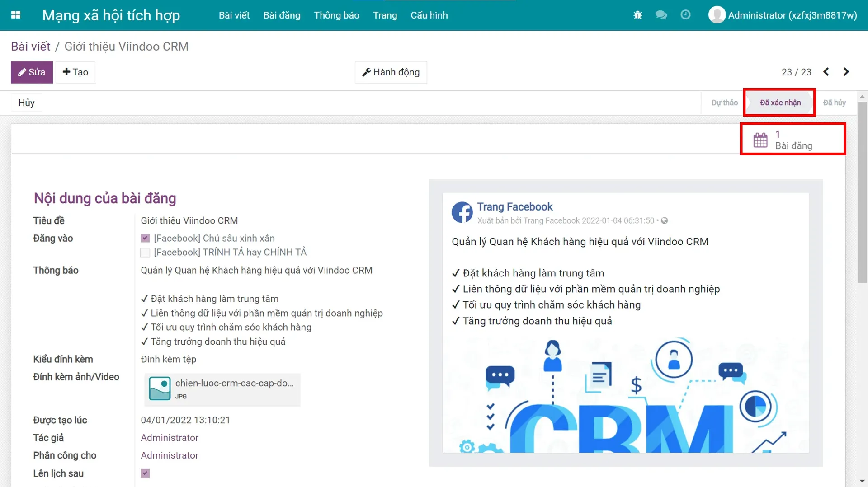Go to next record arrow
Screen dimensions: 868x487
pyautogui.click(x=846, y=72)
